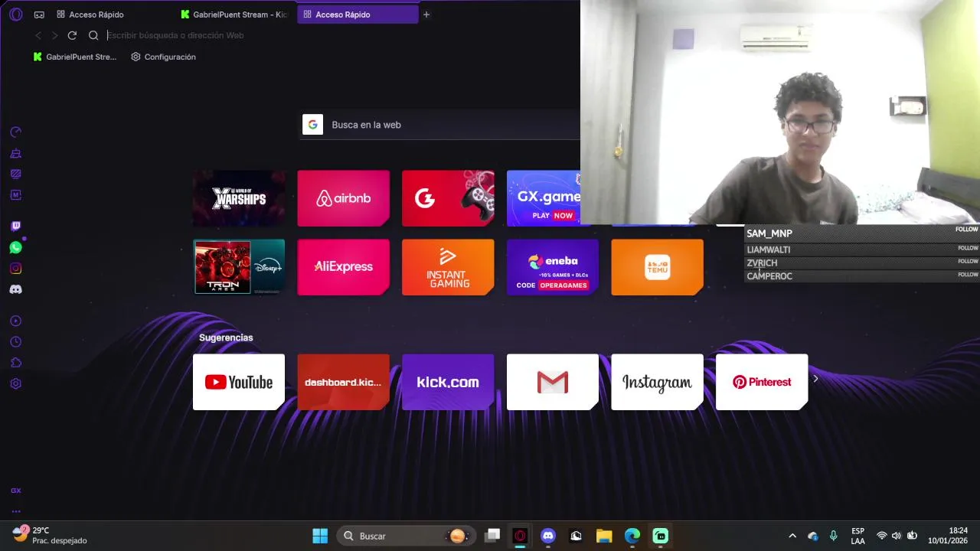Click the address bar search magnifier icon
The image size is (980, 551).
coord(93,35)
